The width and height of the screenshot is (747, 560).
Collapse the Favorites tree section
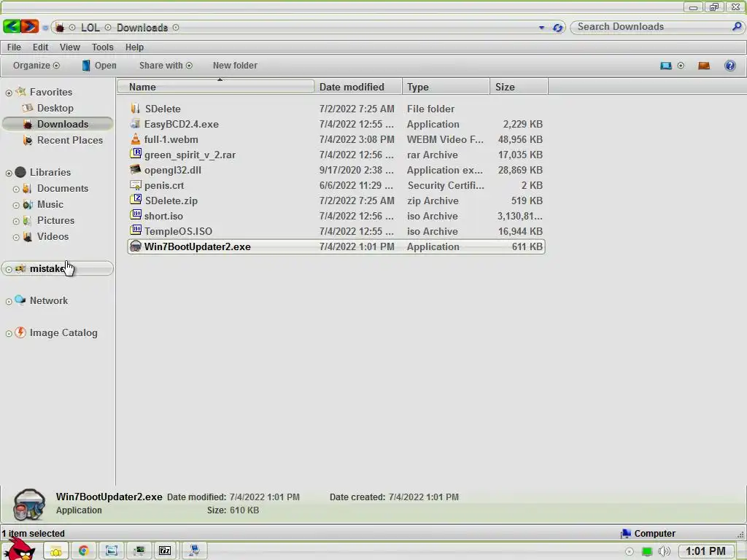tap(9, 93)
